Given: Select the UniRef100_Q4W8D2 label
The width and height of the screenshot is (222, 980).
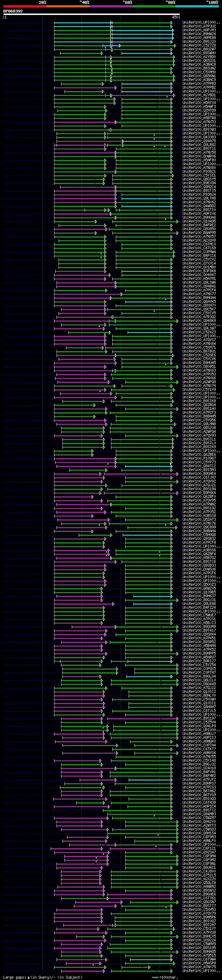Looking at the screenshot, I should [199, 206].
